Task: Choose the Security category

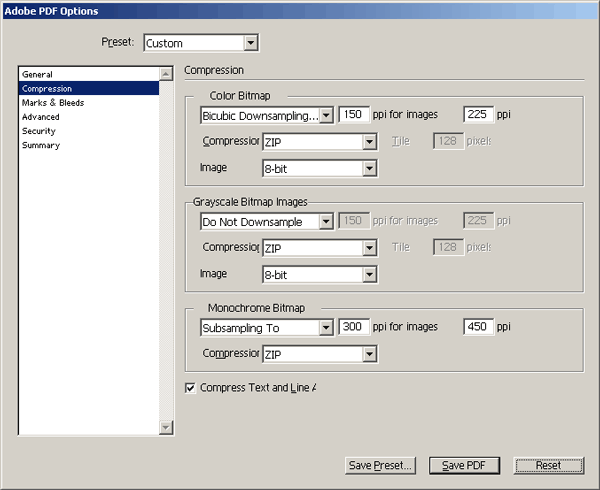Action: point(89,131)
